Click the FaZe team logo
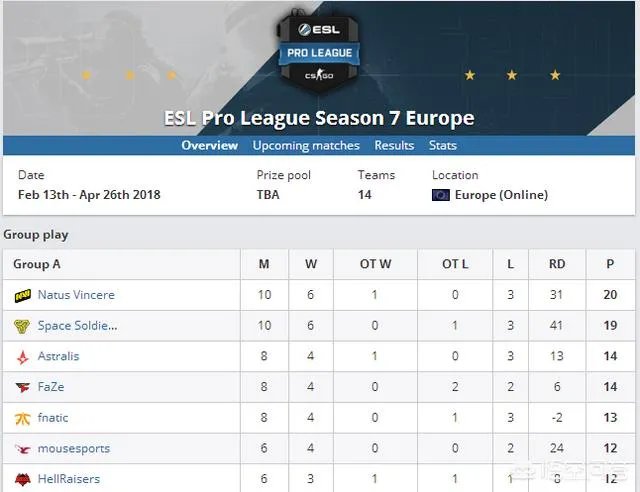 (x=22, y=387)
